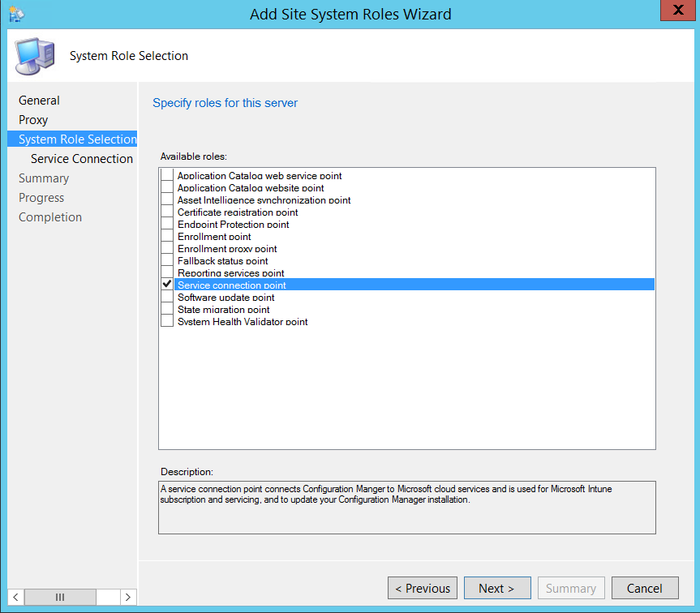Check the State migration point role
700x613 pixels.
(x=166, y=309)
